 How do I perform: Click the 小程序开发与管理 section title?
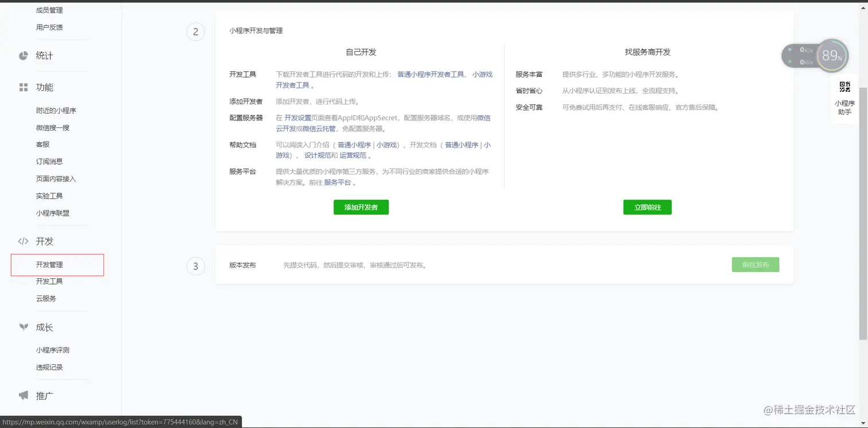(x=256, y=31)
